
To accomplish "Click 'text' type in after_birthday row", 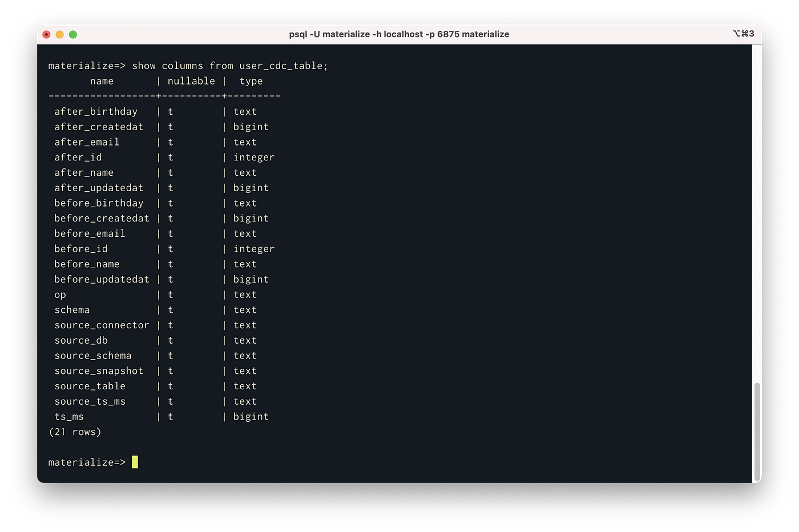I will click(x=245, y=111).
